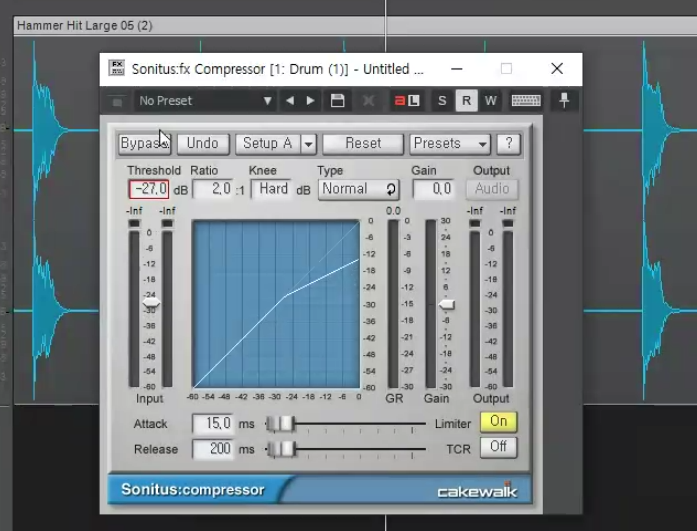Toggle automation Read R button
Viewport: 697px width, 531px height.
(466, 101)
